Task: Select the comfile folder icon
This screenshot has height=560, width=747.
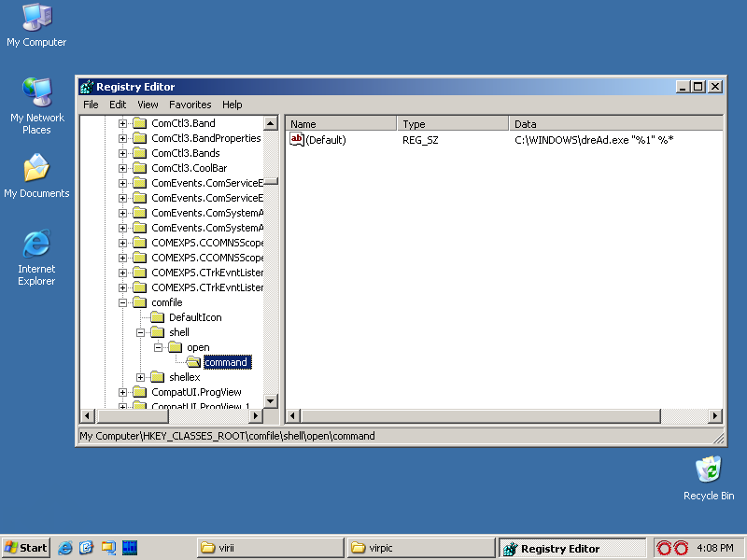Action: coord(139,302)
